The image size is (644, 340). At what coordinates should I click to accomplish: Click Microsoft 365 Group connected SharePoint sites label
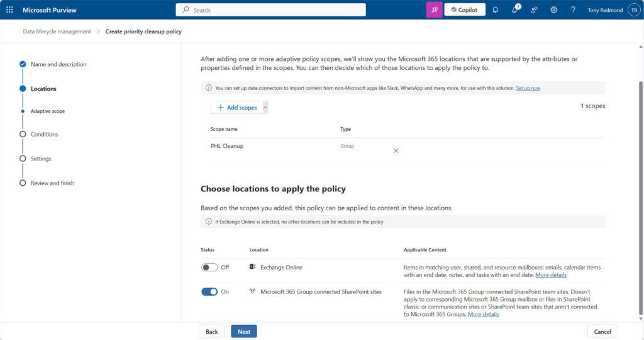pyautogui.click(x=321, y=292)
